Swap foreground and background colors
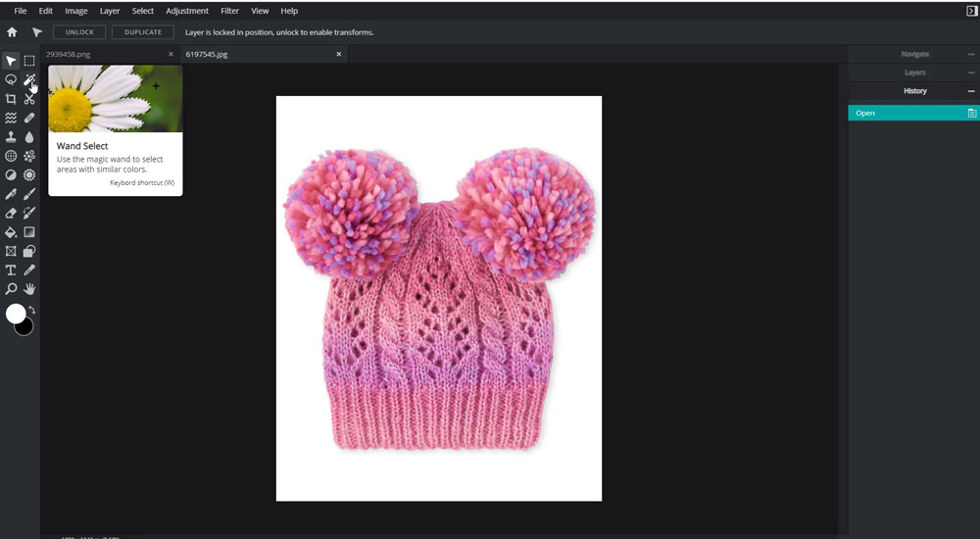Viewport: 980px width, 539px height. [32, 310]
